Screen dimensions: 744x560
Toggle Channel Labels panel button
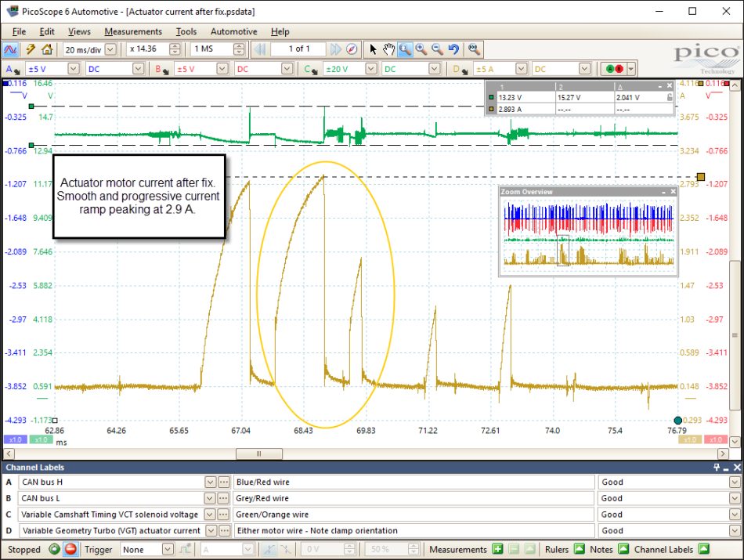point(704,549)
